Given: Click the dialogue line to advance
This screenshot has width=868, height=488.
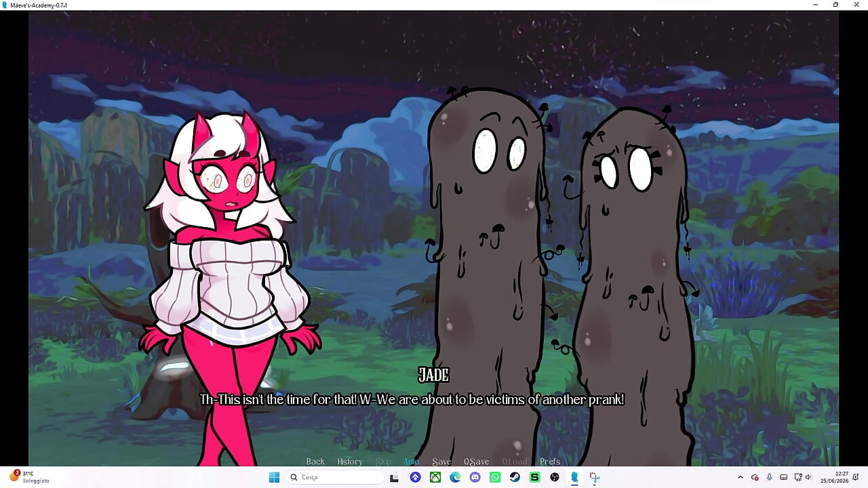Looking at the screenshot, I should coord(412,400).
